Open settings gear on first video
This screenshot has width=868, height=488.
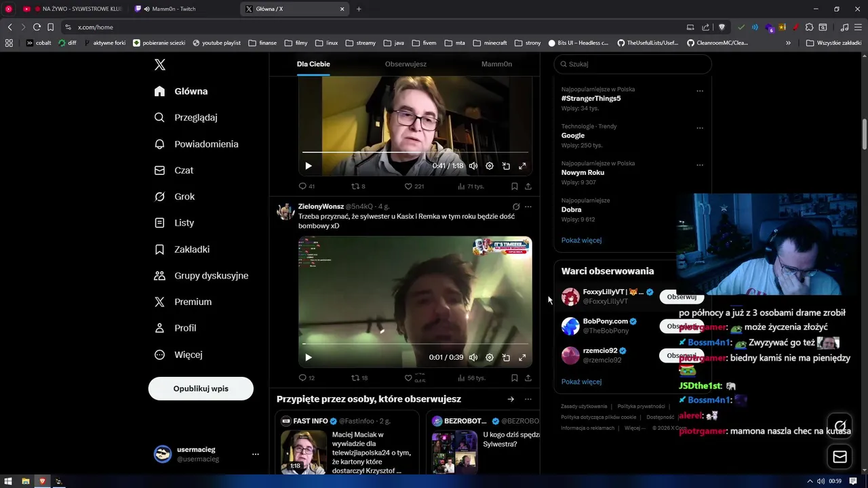[x=490, y=166]
